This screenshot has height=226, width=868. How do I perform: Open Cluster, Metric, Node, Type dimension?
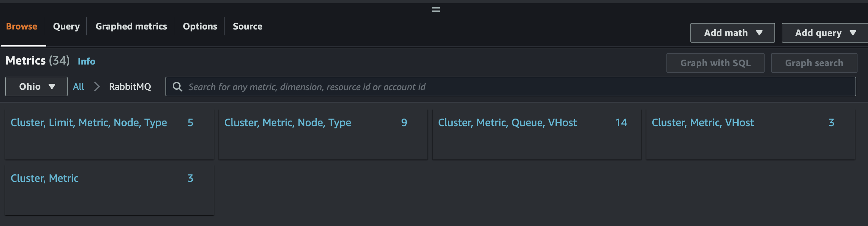(288, 123)
